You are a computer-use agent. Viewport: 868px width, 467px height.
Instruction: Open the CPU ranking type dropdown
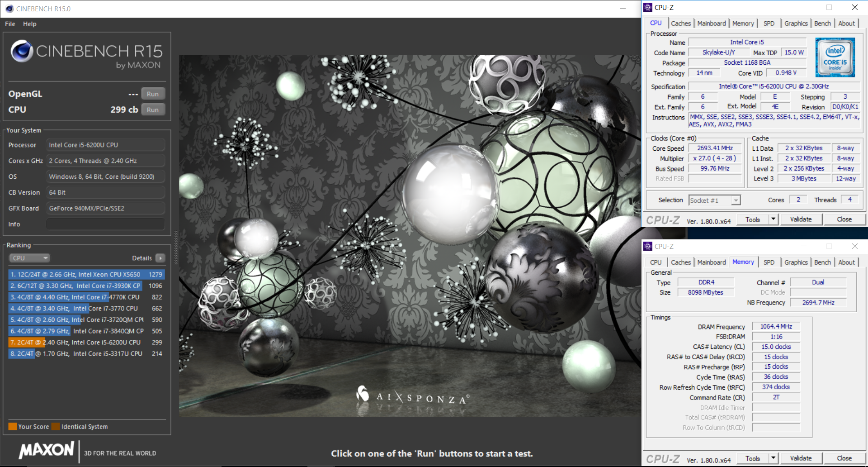click(x=29, y=258)
